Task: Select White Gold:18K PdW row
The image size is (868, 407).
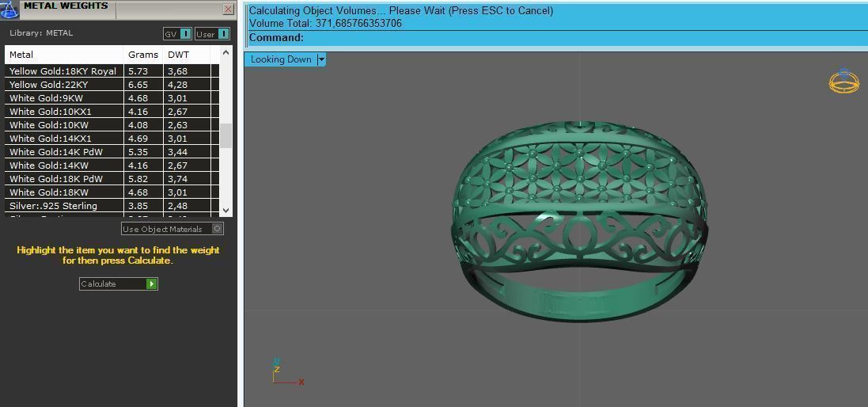Action: point(112,179)
